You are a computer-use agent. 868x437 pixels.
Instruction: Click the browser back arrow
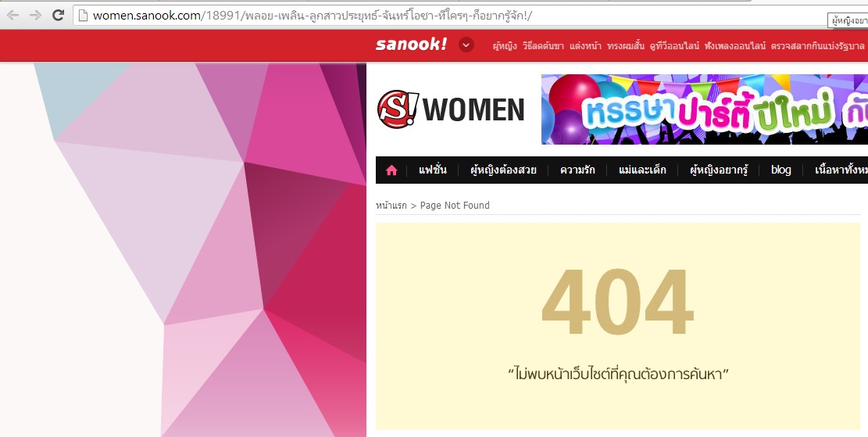13,15
